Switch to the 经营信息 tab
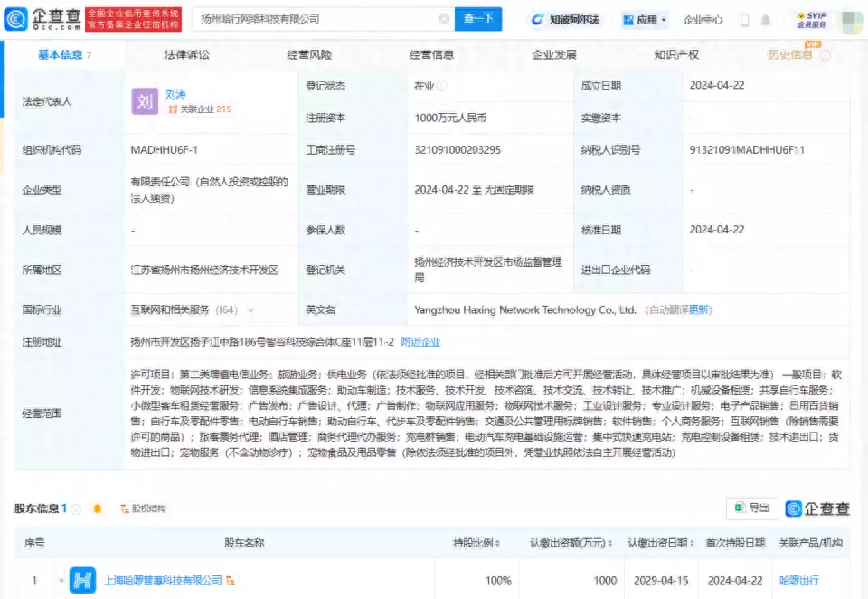Viewport: 868px width, 599px height. [x=432, y=55]
